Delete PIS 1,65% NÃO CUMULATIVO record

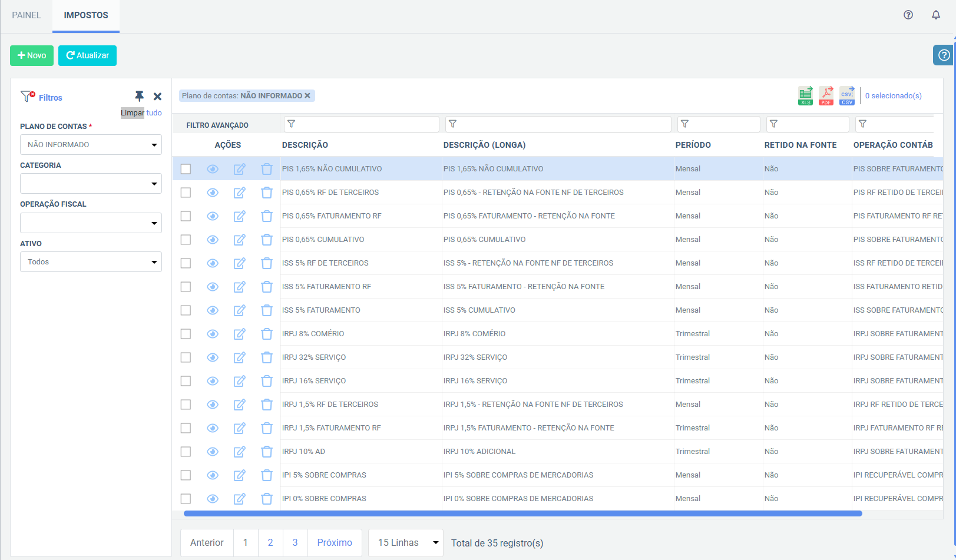(267, 169)
